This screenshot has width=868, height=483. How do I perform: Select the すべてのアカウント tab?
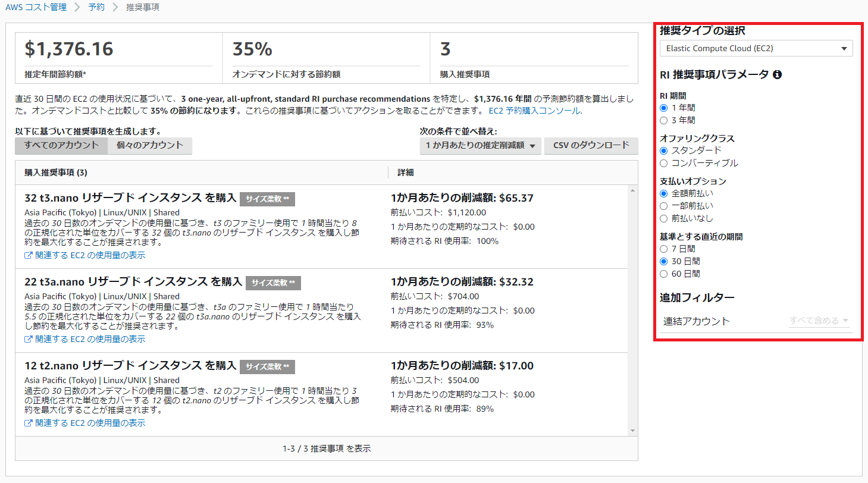tap(61, 146)
